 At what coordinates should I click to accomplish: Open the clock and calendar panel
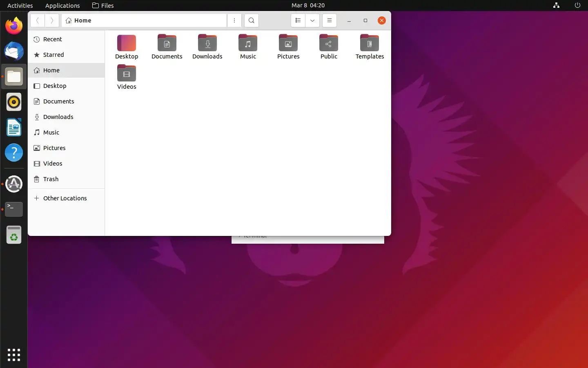[x=308, y=5]
